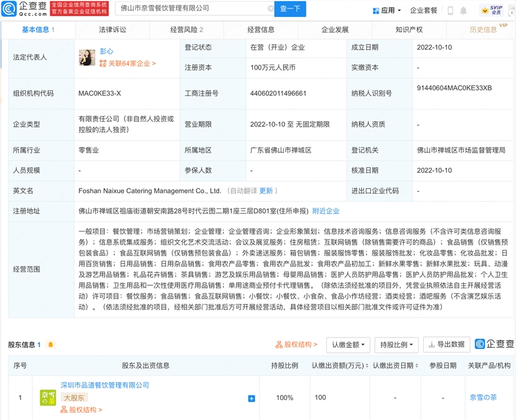Switch to the 经营信息 tab
Viewport: 516px width, 420px height.
coord(261,30)
